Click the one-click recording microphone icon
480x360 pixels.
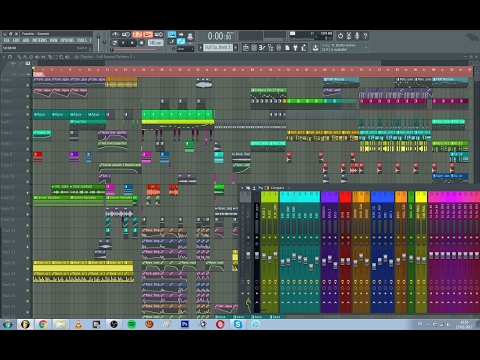click(x=357, y=36)
